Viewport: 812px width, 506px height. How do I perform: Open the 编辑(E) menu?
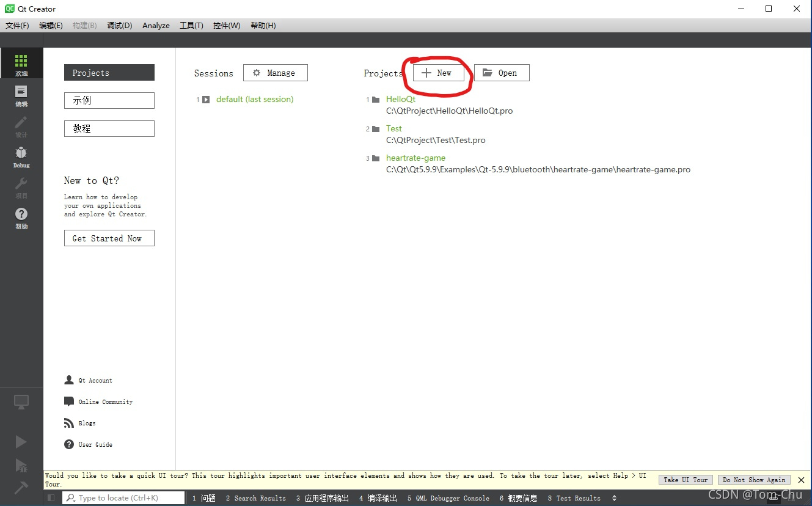click(51, 26)
